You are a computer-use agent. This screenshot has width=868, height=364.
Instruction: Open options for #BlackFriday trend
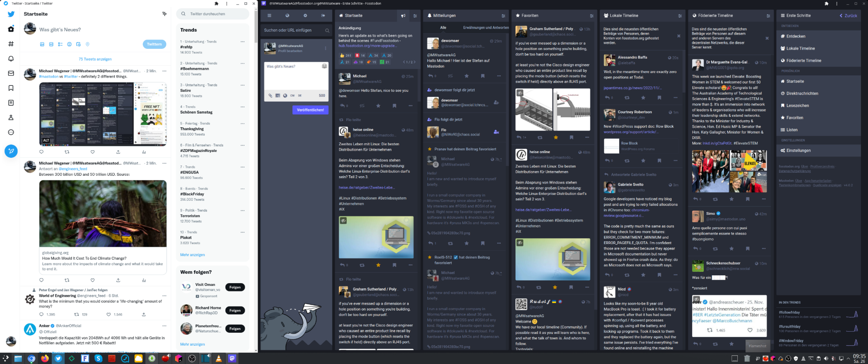(242, 189)
